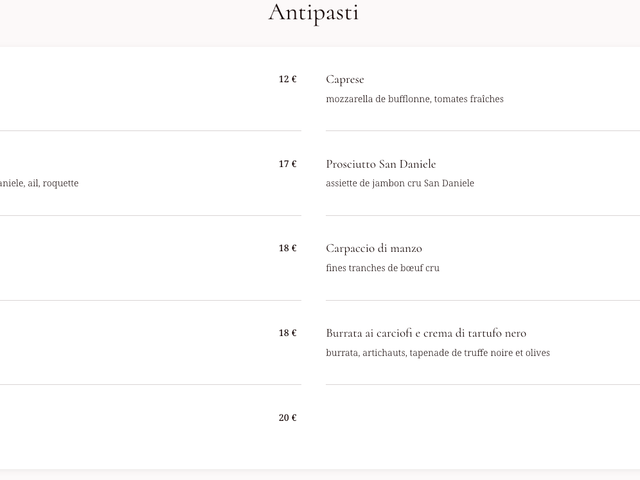Screen dimensions: 640x480
Task: Click the Burrata ai carciofi dish title
Action: (x=426, y=333)
